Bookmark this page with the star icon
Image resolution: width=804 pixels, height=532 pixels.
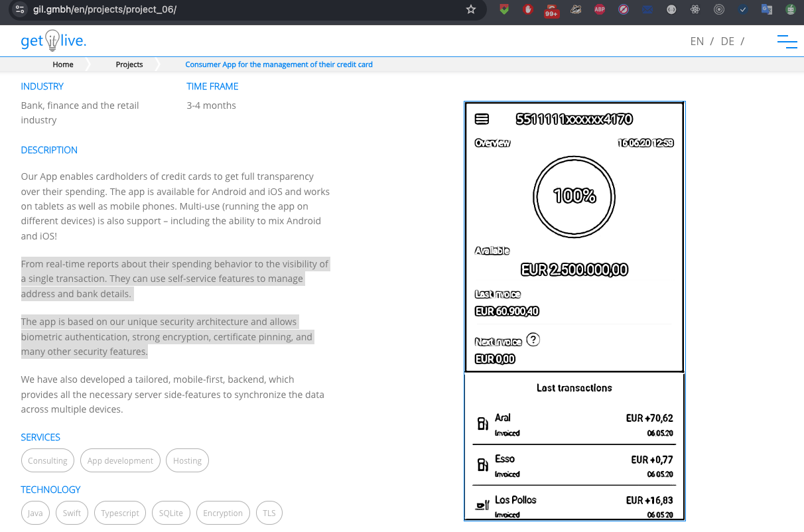point(471,9)
